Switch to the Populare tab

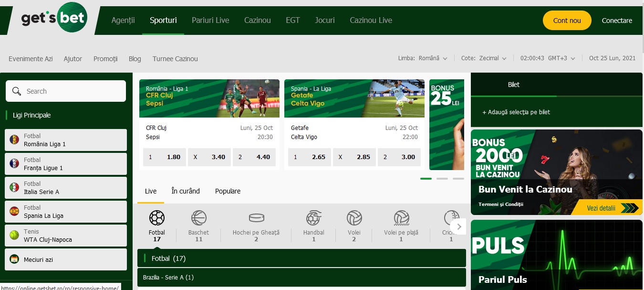pyautogui.click(x=228, y=191)
